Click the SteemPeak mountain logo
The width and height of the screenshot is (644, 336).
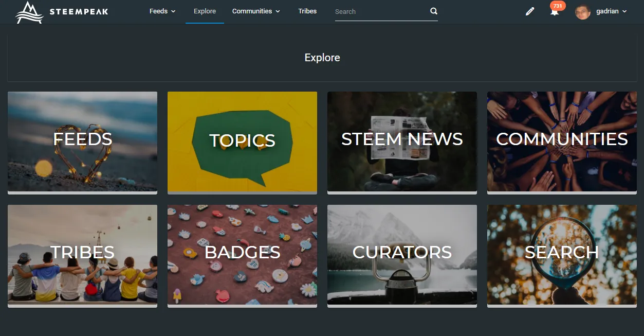pos(29,12)
